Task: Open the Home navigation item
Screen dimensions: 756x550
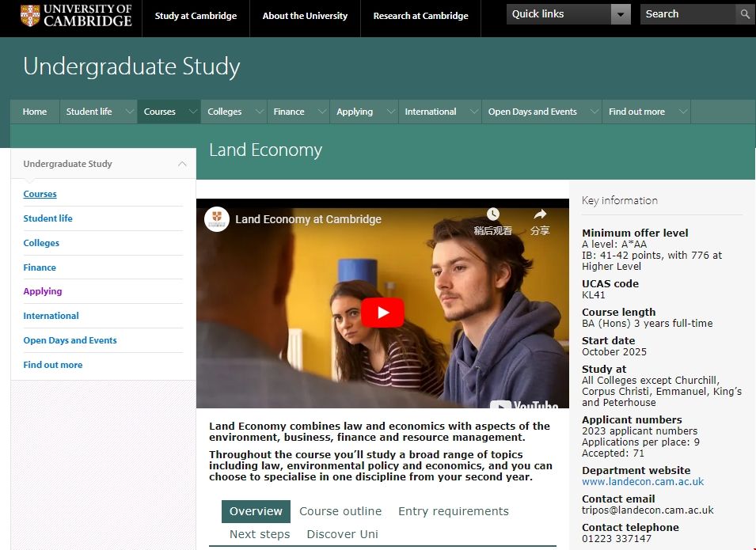Action: (x=35, y=112)
